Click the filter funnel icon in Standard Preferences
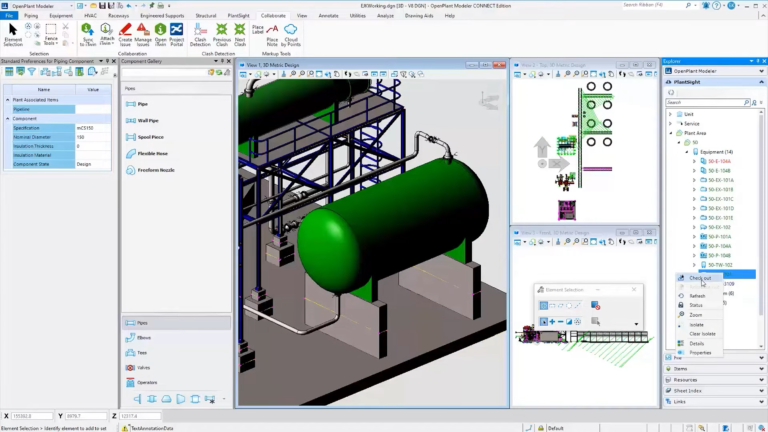The height and width of the screenshot is (432, 768). [x=32, y=72]
